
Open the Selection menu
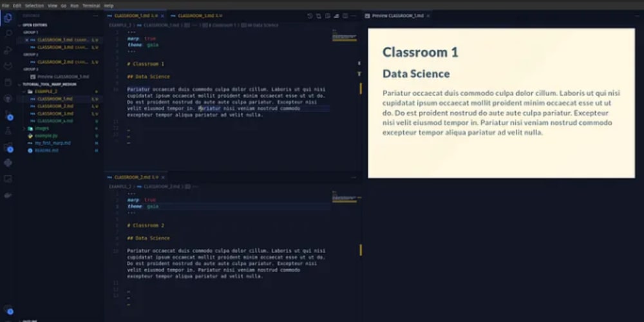(x=35, y=6)
